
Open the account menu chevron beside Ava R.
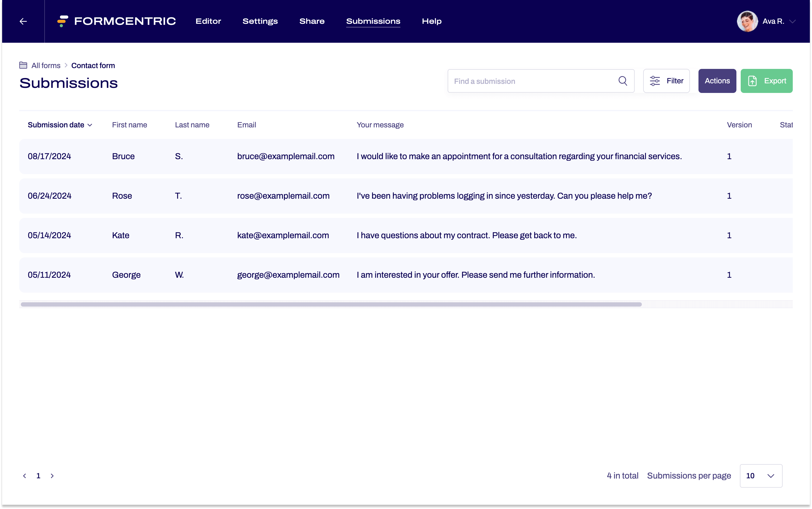(794, 21)
